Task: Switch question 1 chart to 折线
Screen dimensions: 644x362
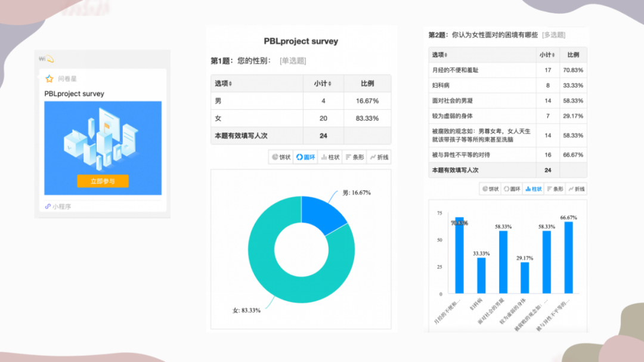Action: (379, 157)
